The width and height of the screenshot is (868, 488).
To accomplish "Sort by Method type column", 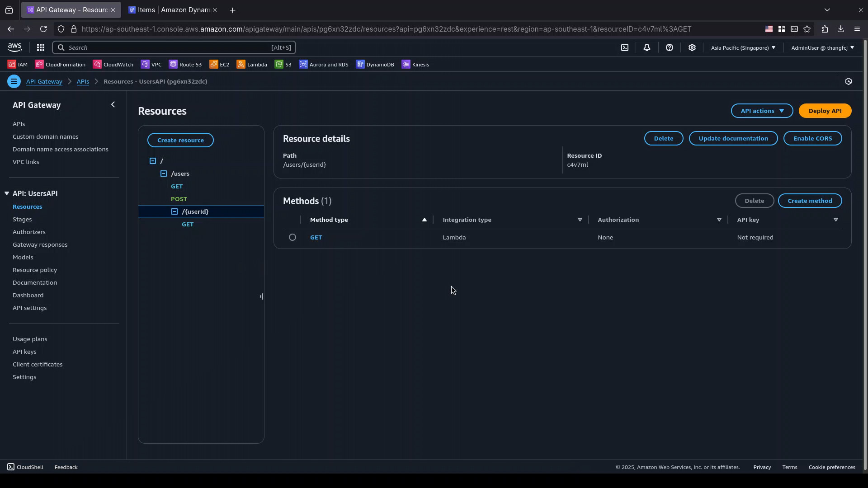I will (425, 220).
